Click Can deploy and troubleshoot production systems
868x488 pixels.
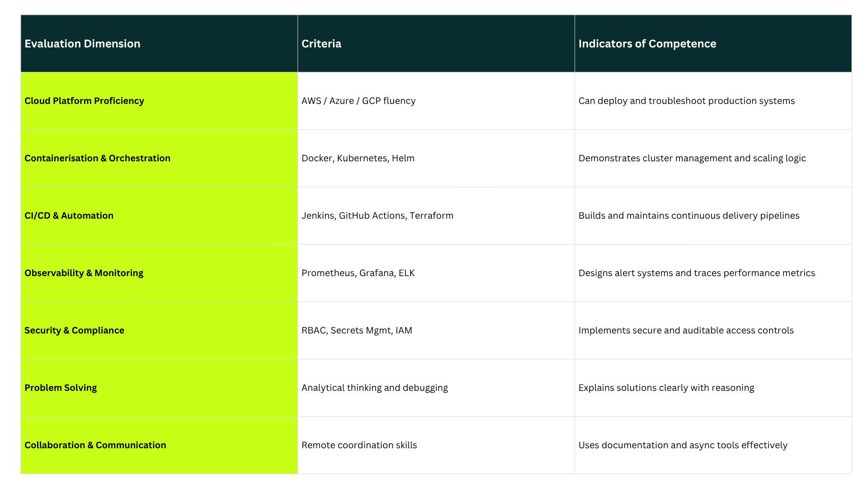coord(686,101)
